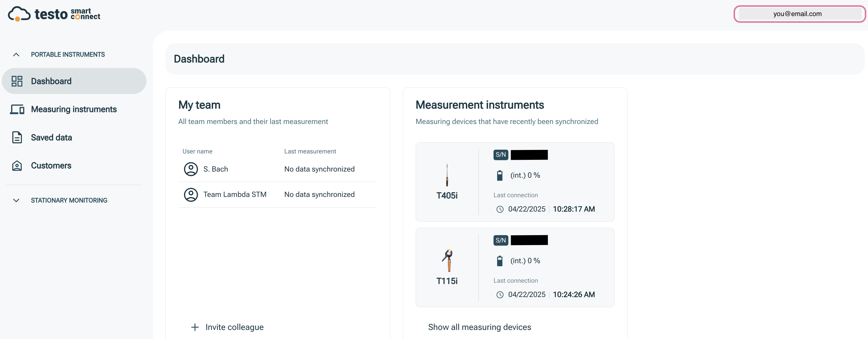Click the Customers contact icon
This screenshot has height=339, width=868.
(17, 165)
